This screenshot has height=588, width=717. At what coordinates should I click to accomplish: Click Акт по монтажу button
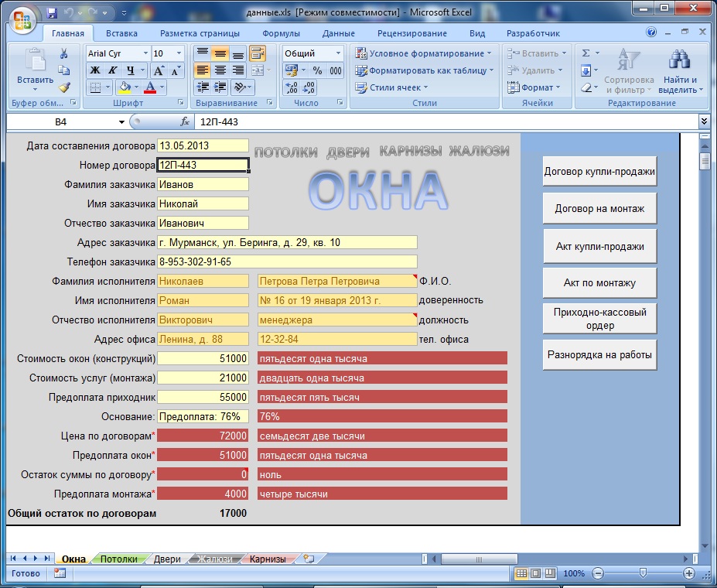tap(599, 282)
